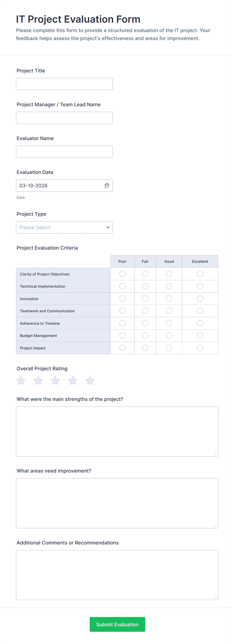The image size is (232, 644).
Task: Click the Project Manager name field
Action: (x=64, y=118)
